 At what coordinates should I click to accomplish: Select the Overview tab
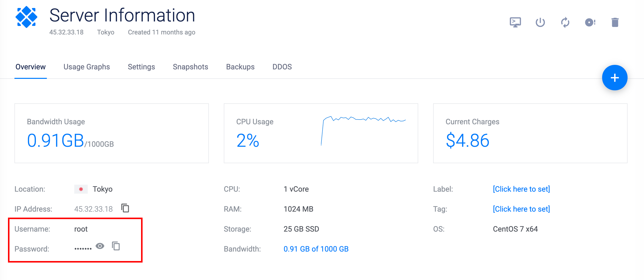point(30,67)
